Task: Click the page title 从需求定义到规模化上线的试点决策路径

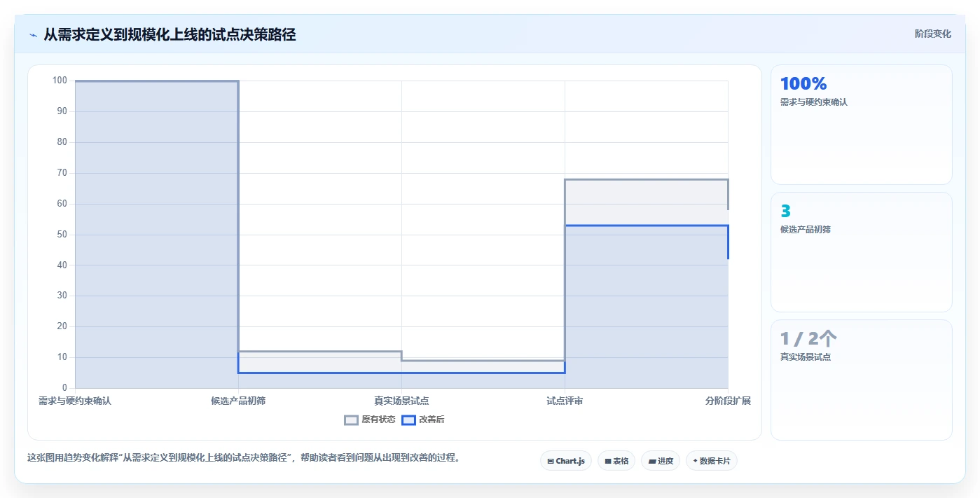Action: point(170,34)
